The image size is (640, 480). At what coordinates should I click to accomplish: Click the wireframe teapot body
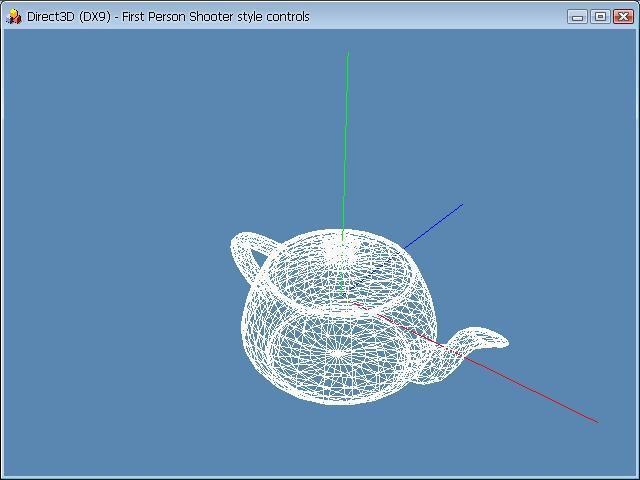click(339, 318)
